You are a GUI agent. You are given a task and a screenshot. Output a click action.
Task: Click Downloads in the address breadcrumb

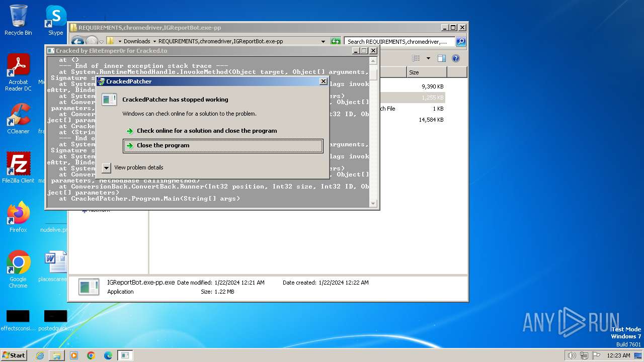[x=137, y=41]
